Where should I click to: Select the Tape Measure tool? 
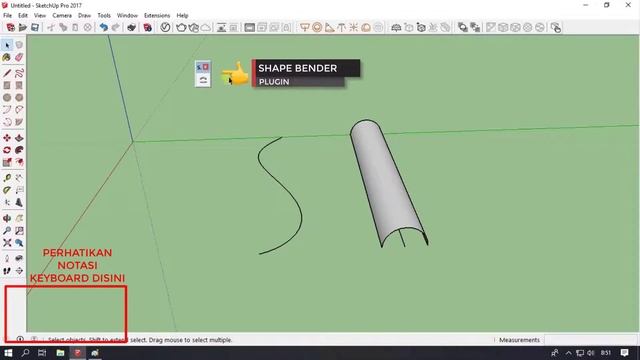point(7,178)
